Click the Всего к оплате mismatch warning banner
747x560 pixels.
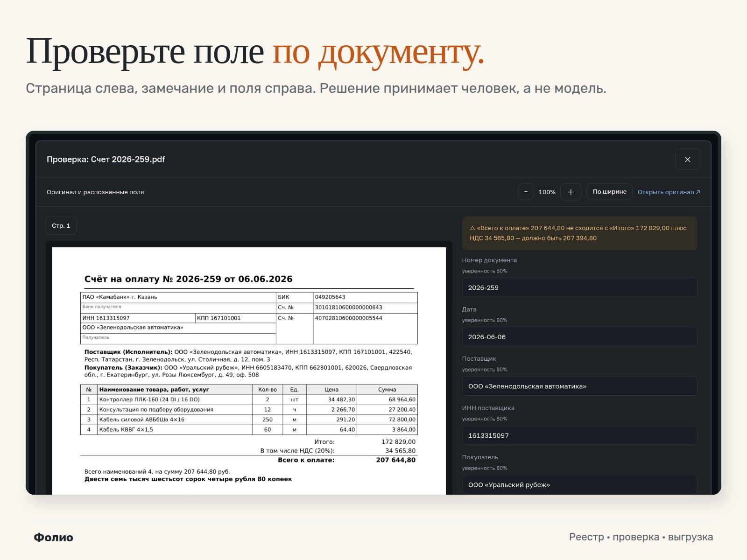coord(579,233)
